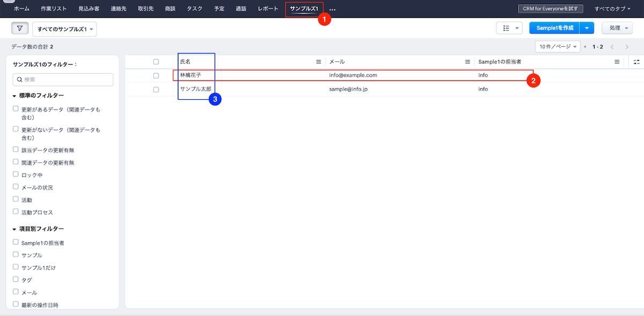Open the 10件/ページ page size dropdown
Viewport: 644px width, 316px height.
(558, 47)
